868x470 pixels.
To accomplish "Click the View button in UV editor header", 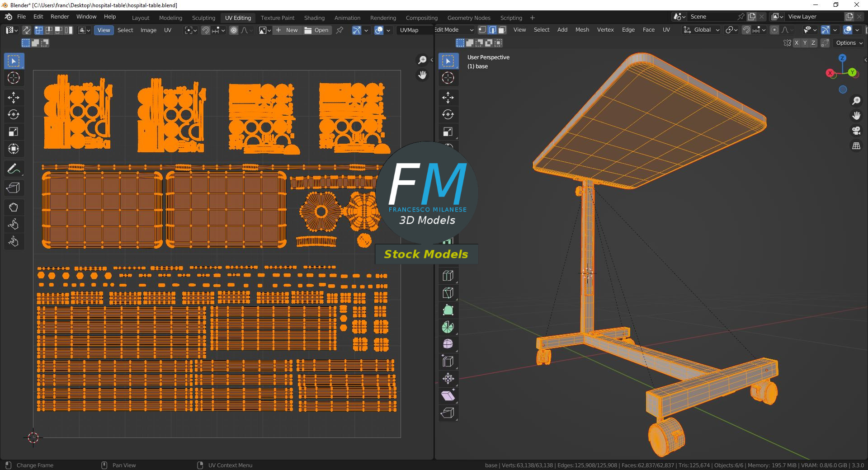I will click(x=104, y=30).
